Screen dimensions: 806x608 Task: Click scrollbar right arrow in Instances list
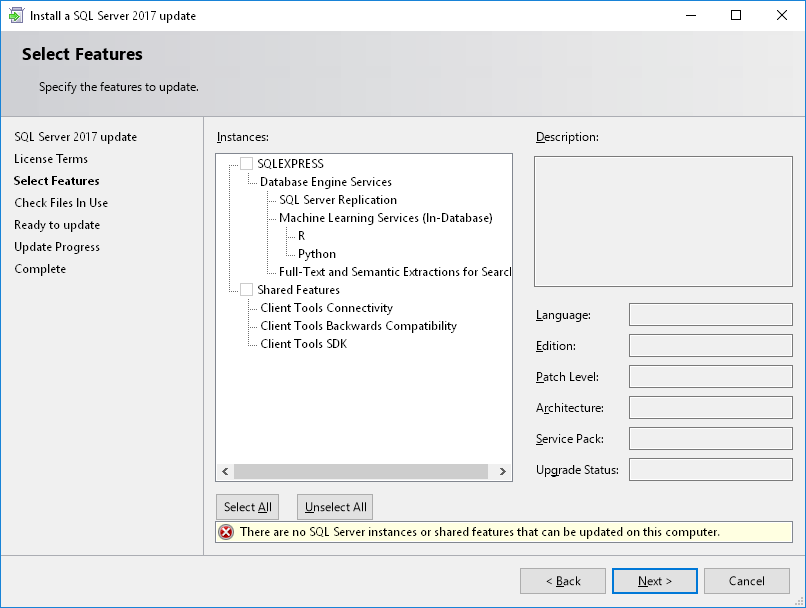click(x=502, y=471)
